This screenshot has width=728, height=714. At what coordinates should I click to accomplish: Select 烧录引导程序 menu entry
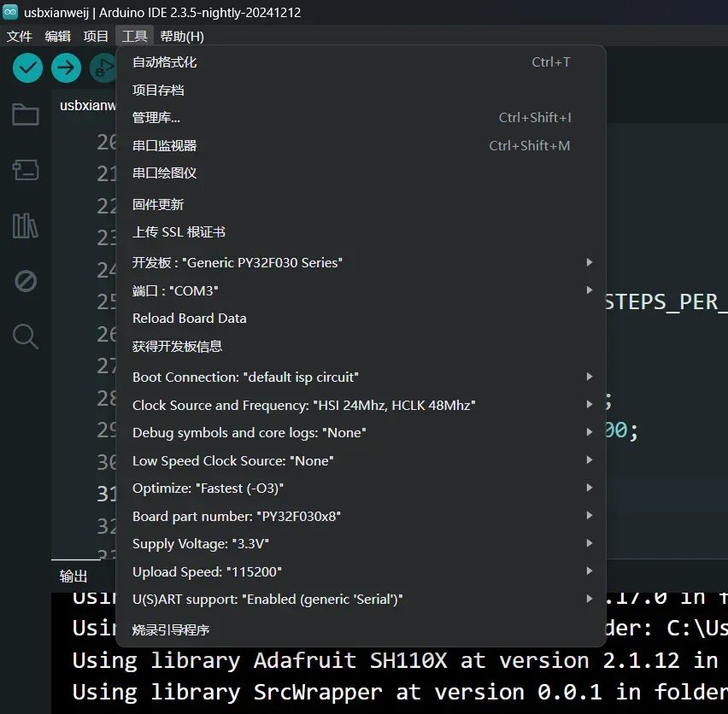[361, 629]
